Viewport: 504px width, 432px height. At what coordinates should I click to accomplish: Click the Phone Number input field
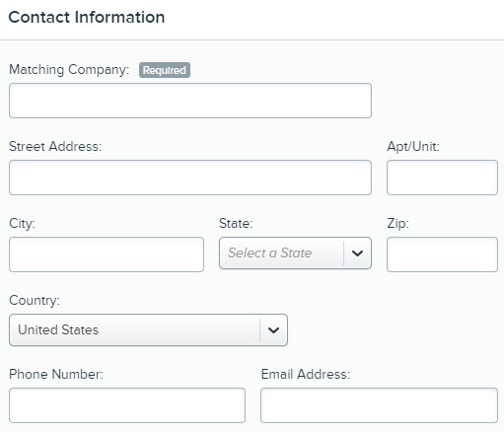[x=127, y=405]
